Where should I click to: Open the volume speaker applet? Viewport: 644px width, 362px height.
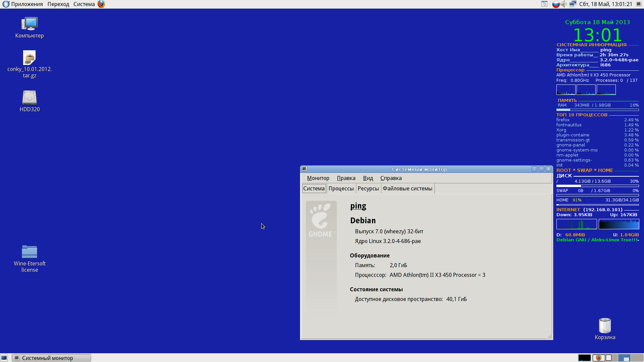(563, 4)
